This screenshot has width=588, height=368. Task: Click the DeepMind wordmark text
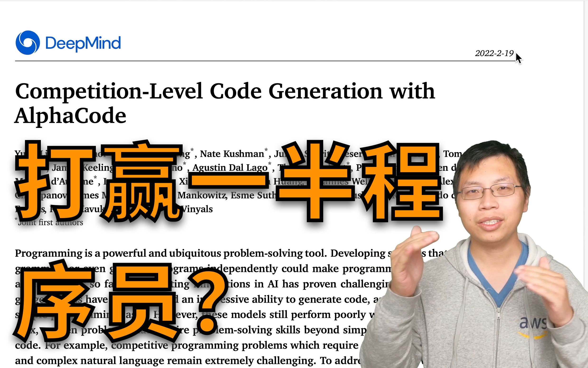(x=83, y=44)
